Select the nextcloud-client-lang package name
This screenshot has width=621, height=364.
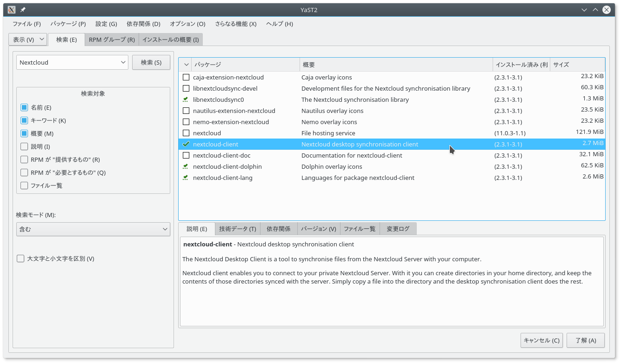(223, 178)
